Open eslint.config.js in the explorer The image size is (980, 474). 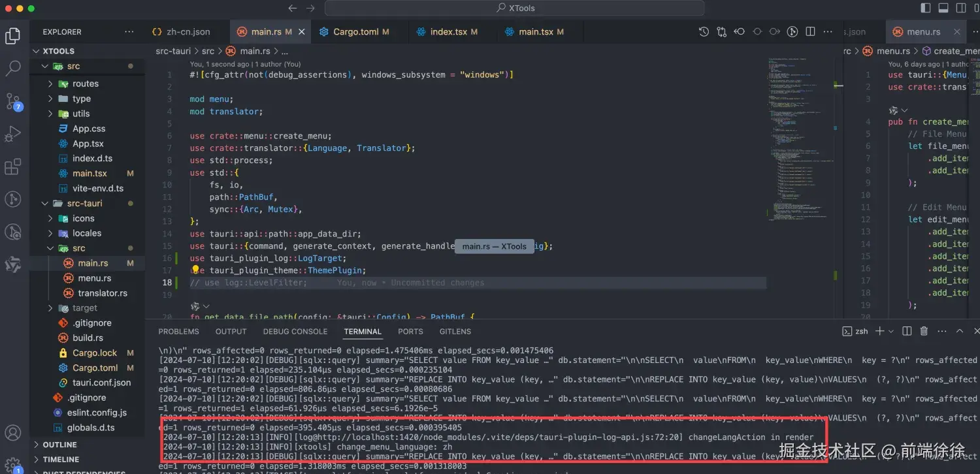click(97, 413)
